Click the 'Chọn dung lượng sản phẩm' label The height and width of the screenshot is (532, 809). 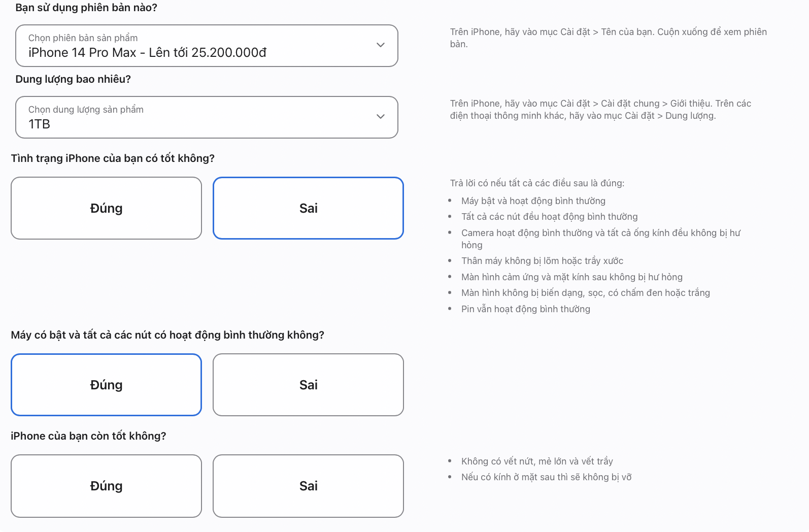[86, 110]
